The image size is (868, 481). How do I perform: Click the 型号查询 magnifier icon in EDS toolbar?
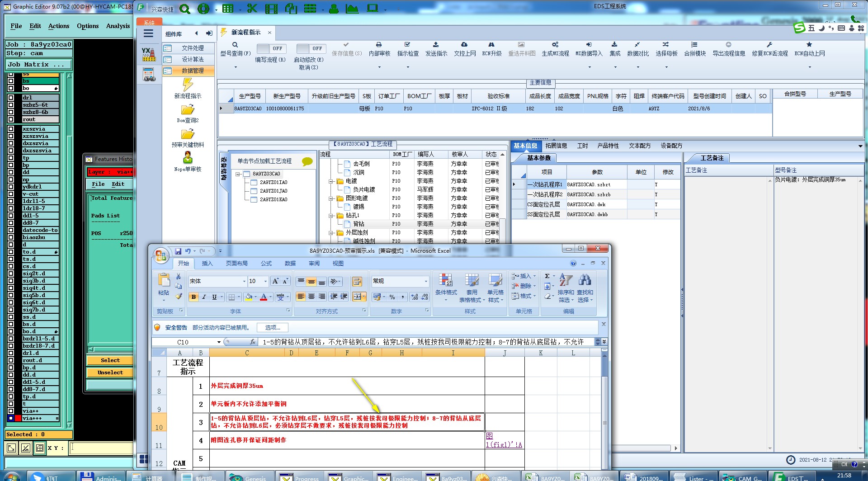235,45
